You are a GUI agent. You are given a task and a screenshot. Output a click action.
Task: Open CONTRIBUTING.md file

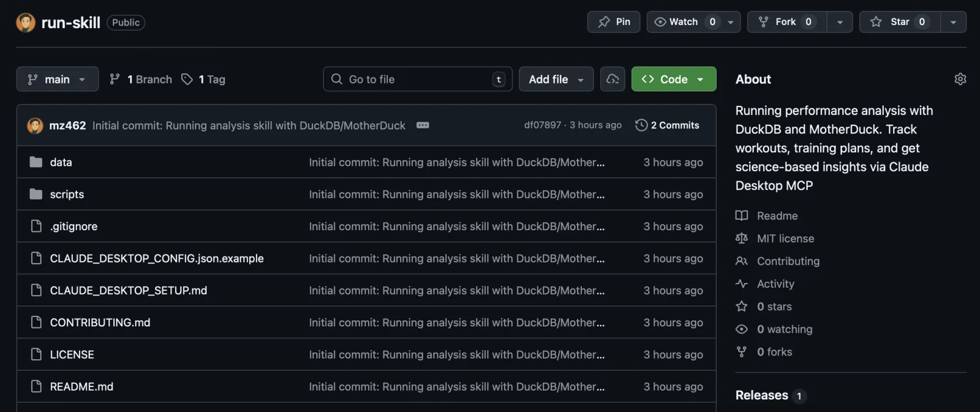coord(100,323)
